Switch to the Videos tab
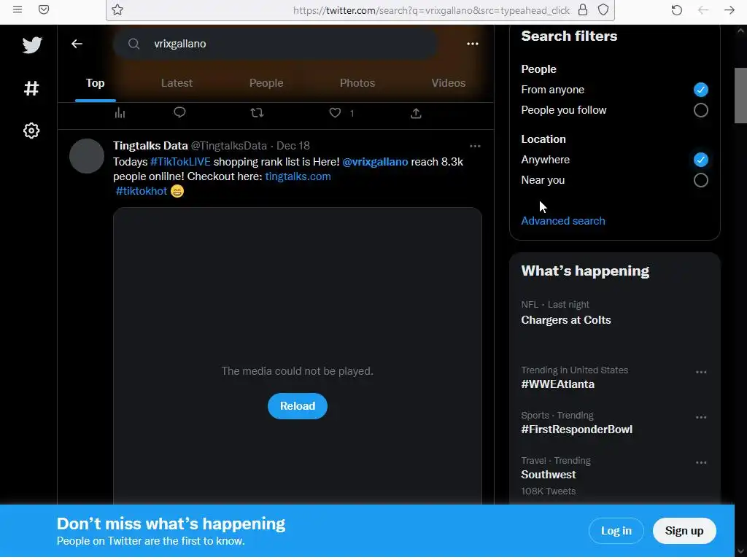 (x=449, y=83)
